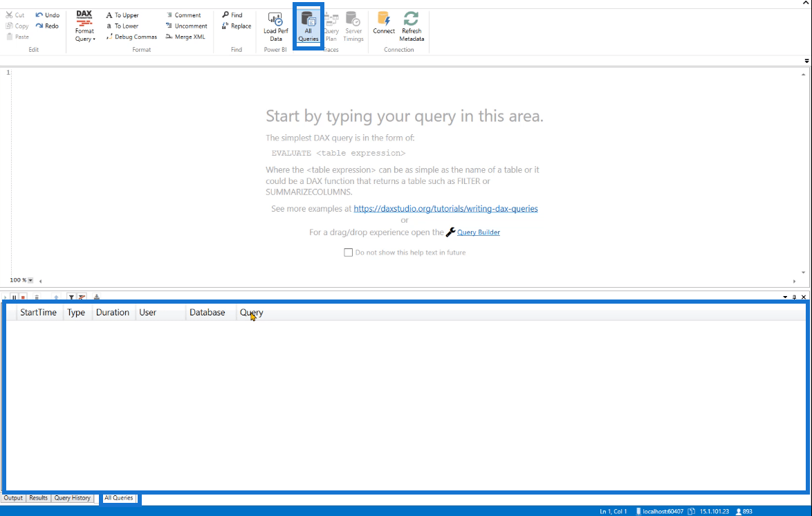Screen dimensions: 812x516
Task: Switch to the Results tab
Action: click(38, 498)
